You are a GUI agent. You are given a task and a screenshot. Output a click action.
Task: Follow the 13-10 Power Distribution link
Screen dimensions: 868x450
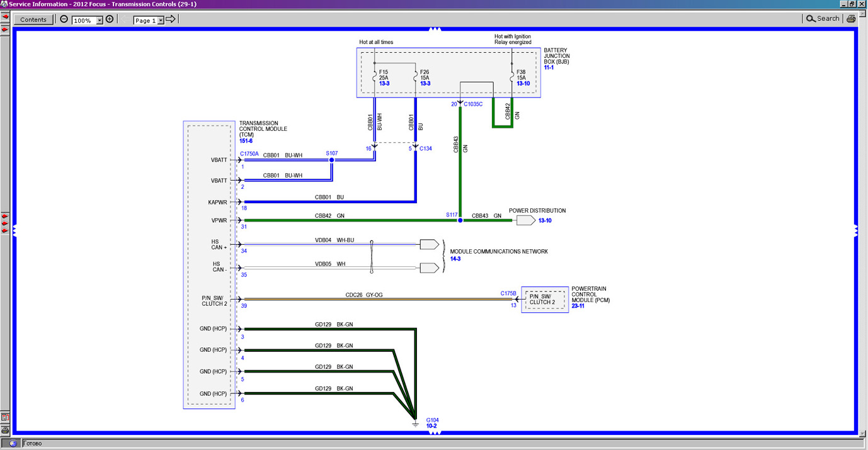click(545, 220)
